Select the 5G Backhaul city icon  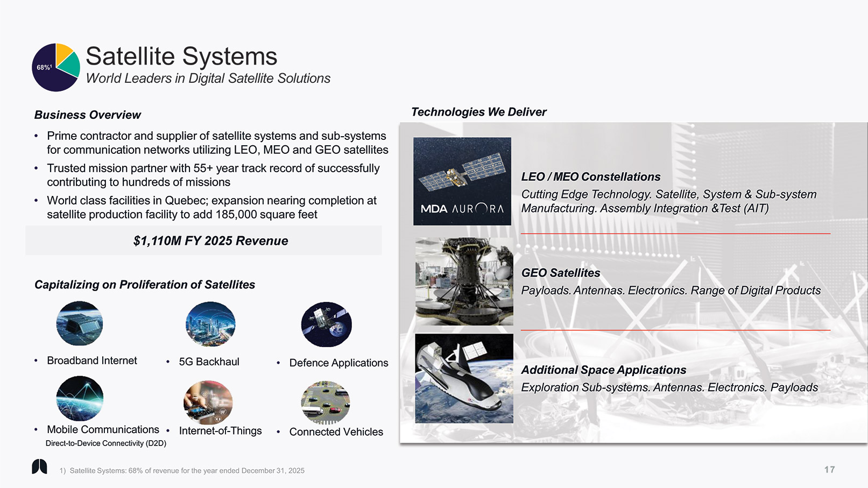(210, 324)
